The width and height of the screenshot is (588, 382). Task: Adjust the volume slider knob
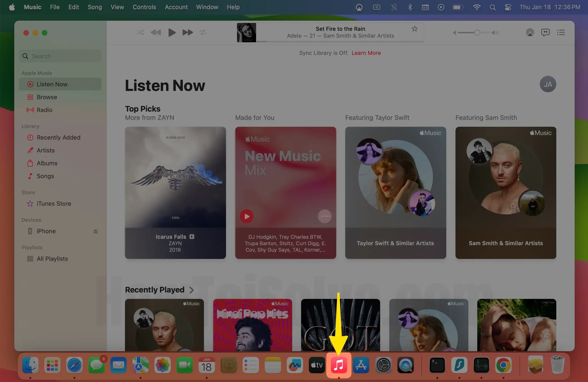point(477,33)
